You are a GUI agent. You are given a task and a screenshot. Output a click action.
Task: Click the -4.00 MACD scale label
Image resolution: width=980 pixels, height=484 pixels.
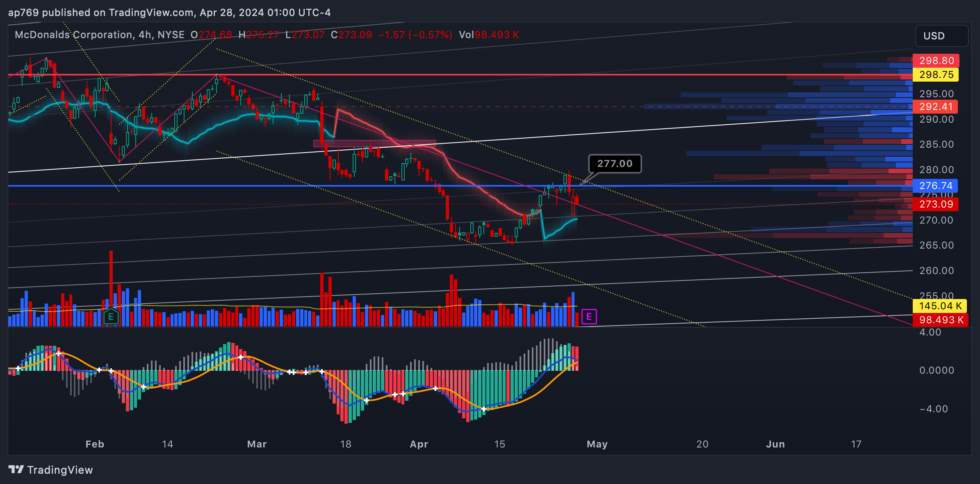point(934,409)
